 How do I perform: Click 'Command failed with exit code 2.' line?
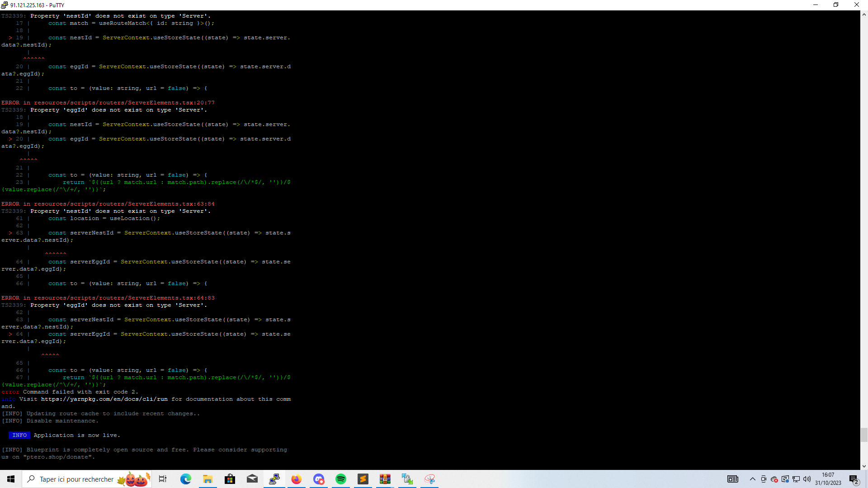(80, 392)
